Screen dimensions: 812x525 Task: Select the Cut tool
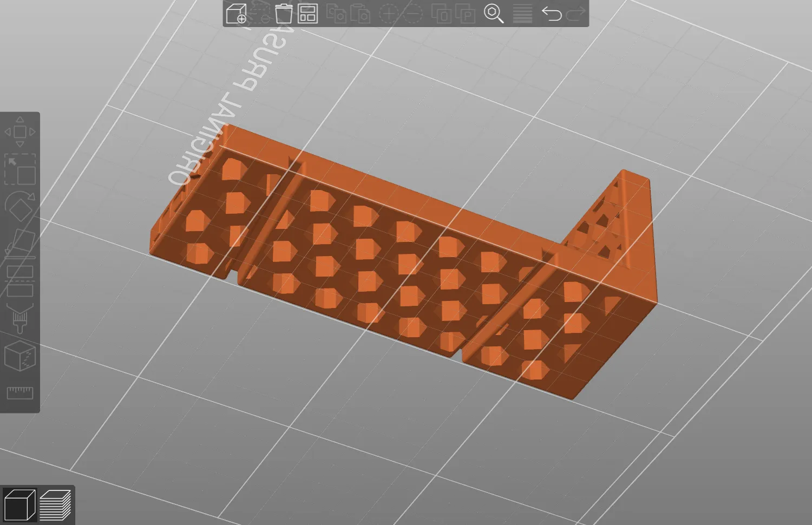click(20, 280)
